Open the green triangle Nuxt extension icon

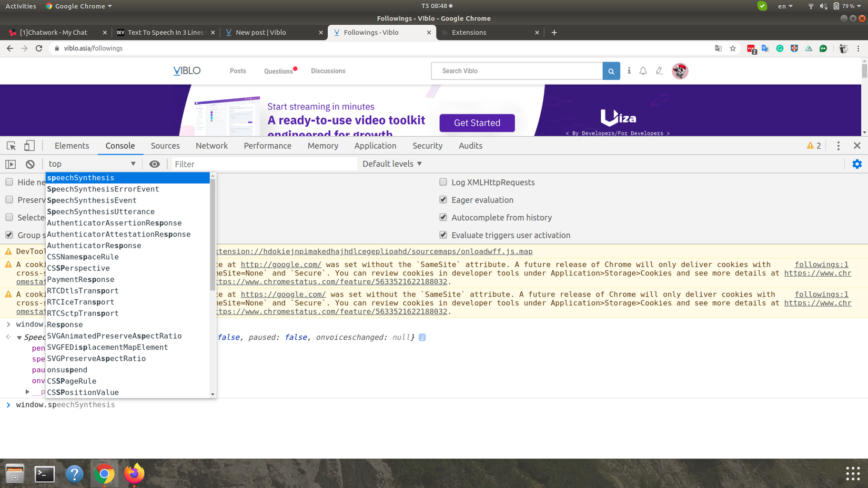(809, 48)
